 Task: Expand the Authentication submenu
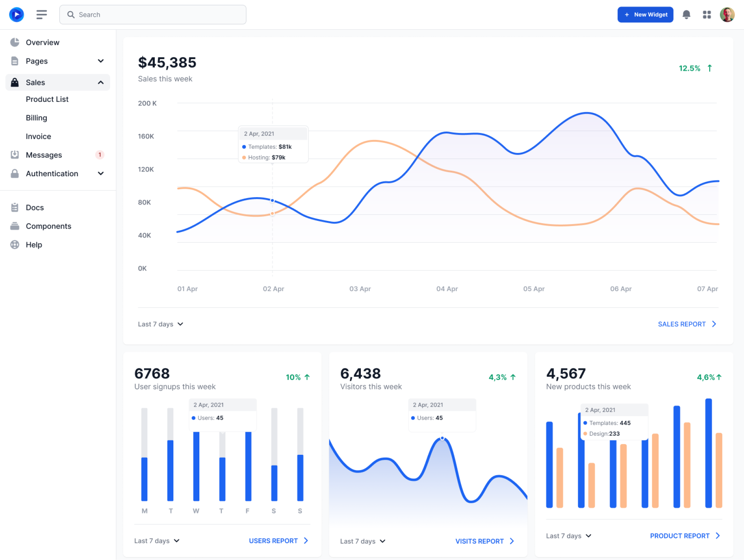click(x=100, y=174)
